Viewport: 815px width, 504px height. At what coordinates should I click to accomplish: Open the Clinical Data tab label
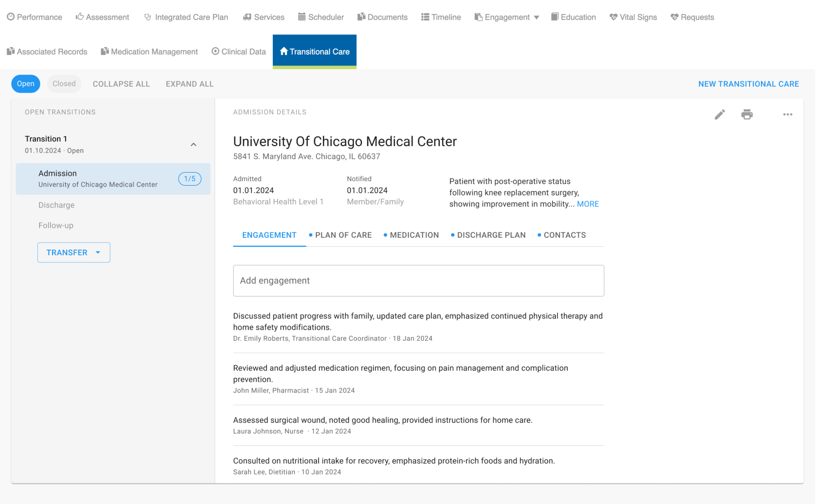244,52
